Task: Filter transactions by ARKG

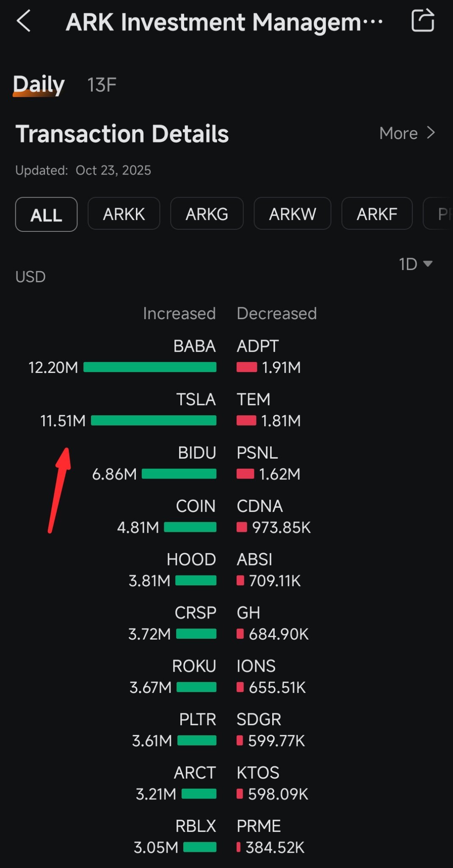Action: pyautogui.click(x=207, y=214)
